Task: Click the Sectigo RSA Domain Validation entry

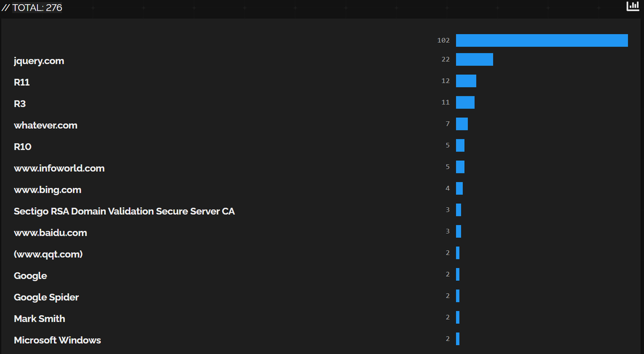Action: coord(124,211)
